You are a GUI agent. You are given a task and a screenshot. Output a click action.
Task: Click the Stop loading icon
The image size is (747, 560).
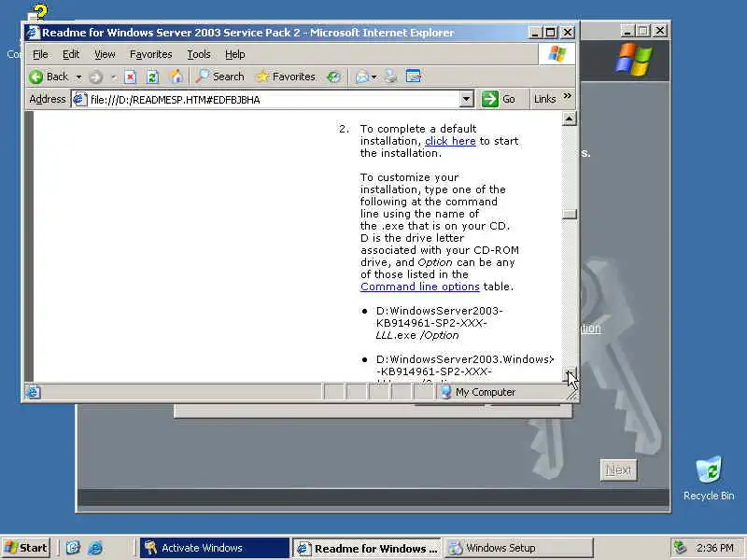(131, 77)
